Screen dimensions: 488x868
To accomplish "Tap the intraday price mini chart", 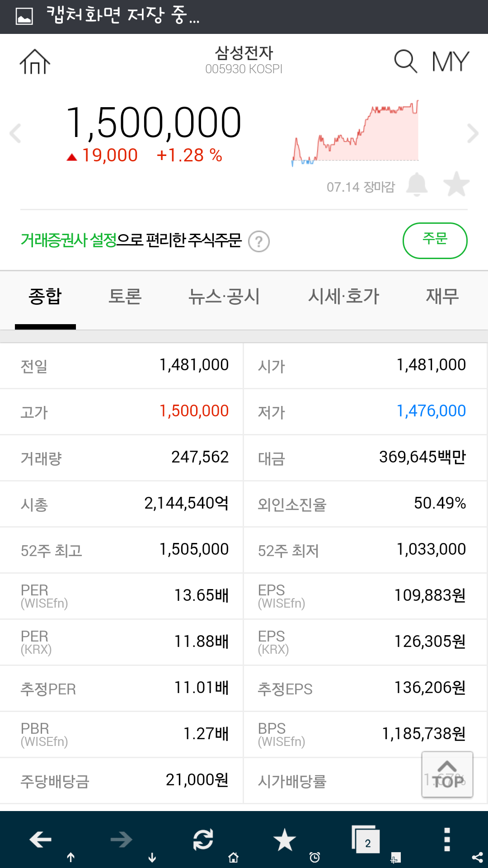I will [356, 133].
